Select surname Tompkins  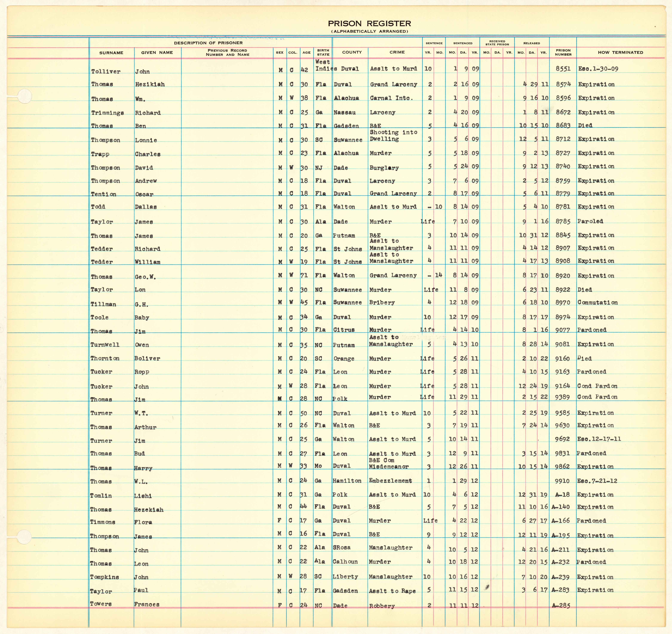pyautogui.click(x=104, y=577)
